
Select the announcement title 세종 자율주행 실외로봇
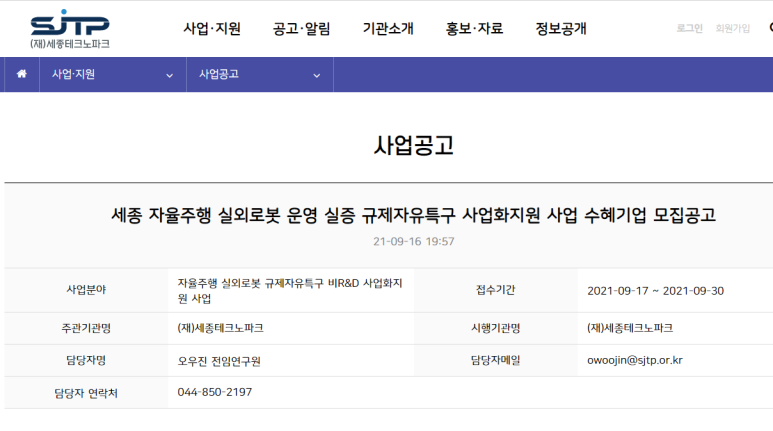point(413,215)
